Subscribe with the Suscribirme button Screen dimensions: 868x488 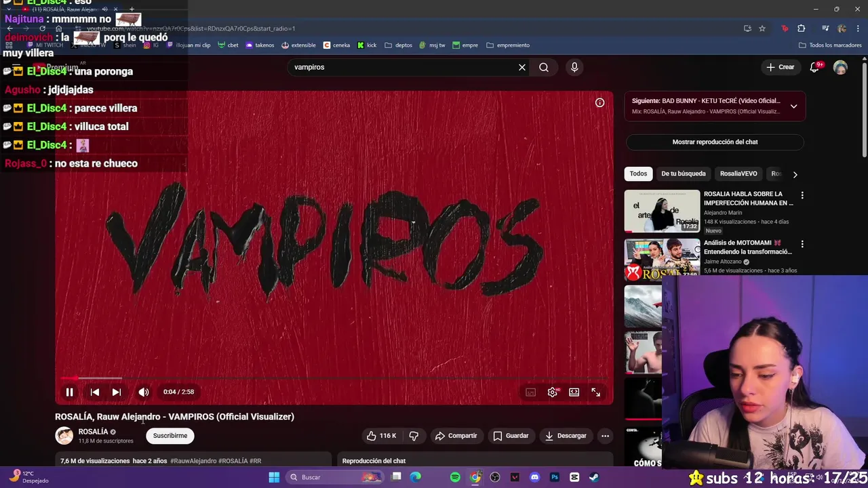pos(170,436)
